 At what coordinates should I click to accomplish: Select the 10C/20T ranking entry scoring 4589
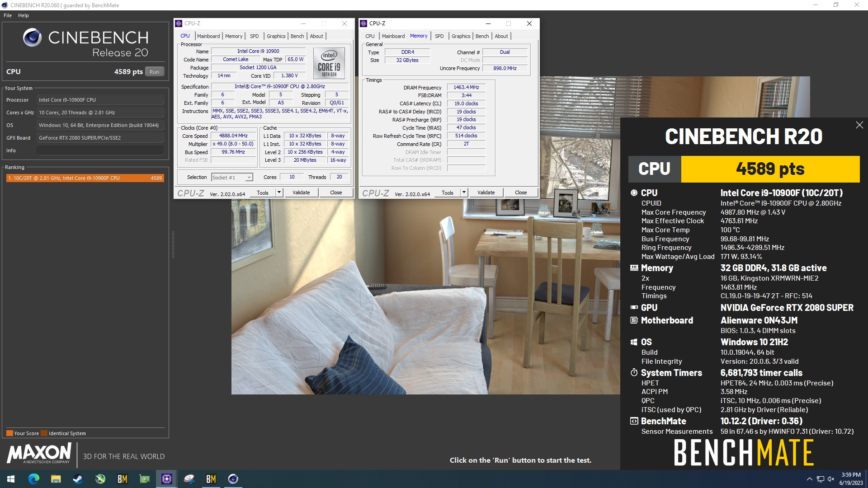click(85, 178)
